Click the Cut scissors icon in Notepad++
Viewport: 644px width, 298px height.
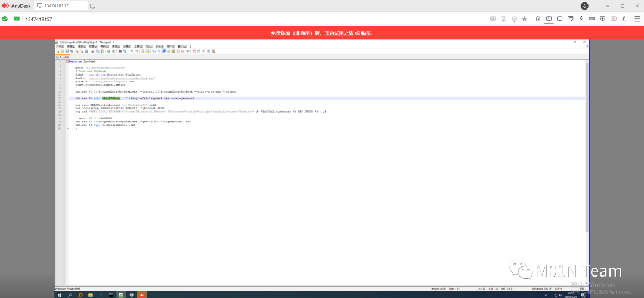[92, 51]
